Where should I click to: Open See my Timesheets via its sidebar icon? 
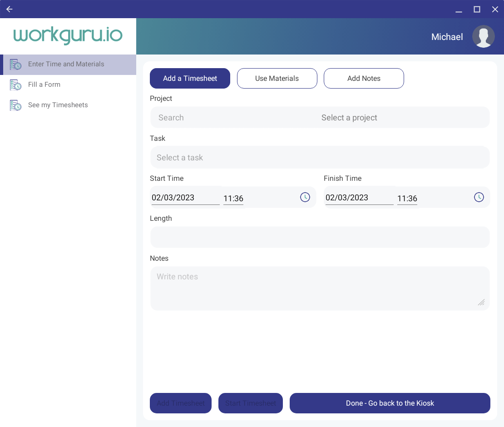pos(15,105)
